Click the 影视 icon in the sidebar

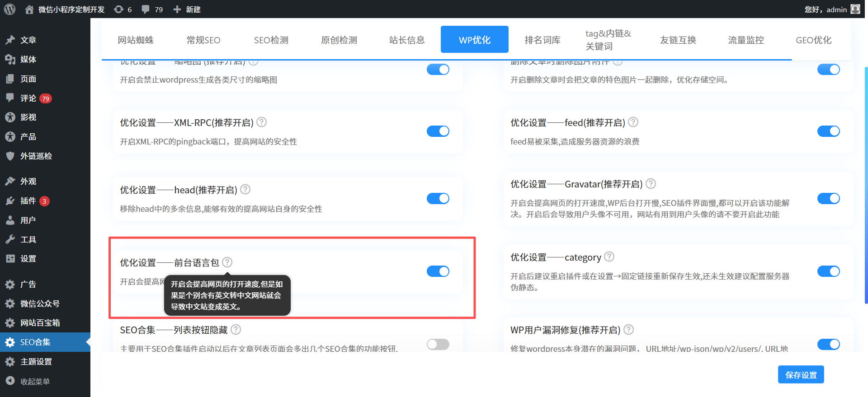[x=10, y=117]
